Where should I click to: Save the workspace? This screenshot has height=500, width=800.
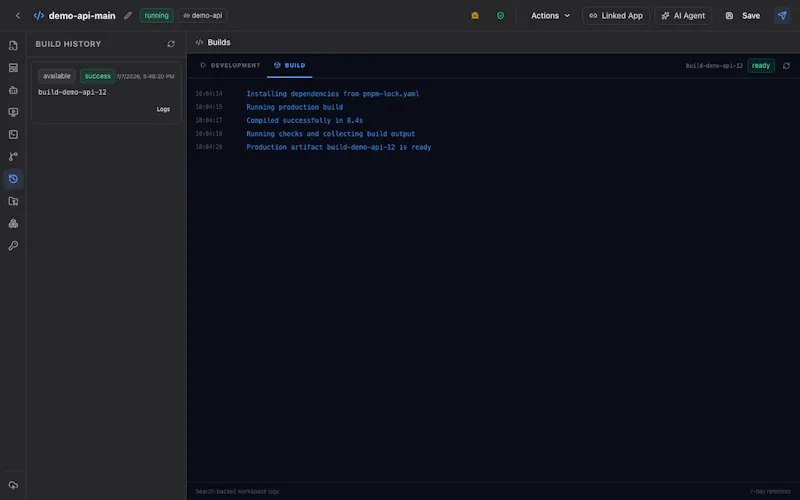[x=743, y=16]
